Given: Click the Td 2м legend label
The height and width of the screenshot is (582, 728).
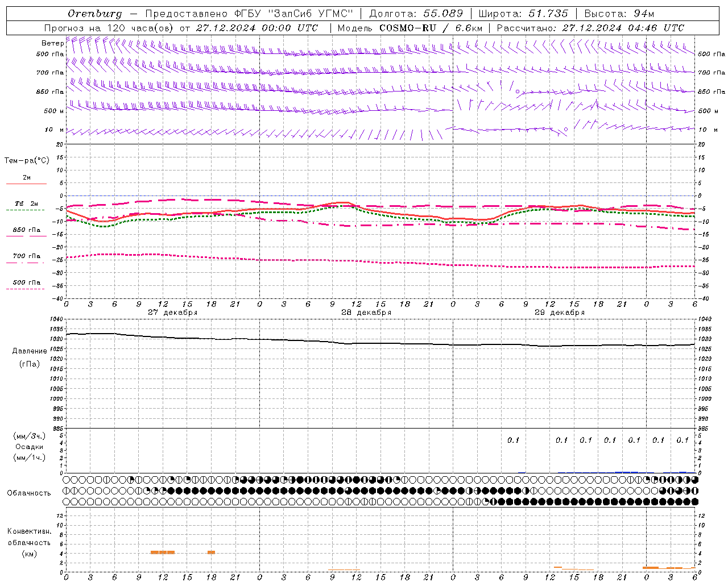Looking at the screenshot, I should (26, 203).
